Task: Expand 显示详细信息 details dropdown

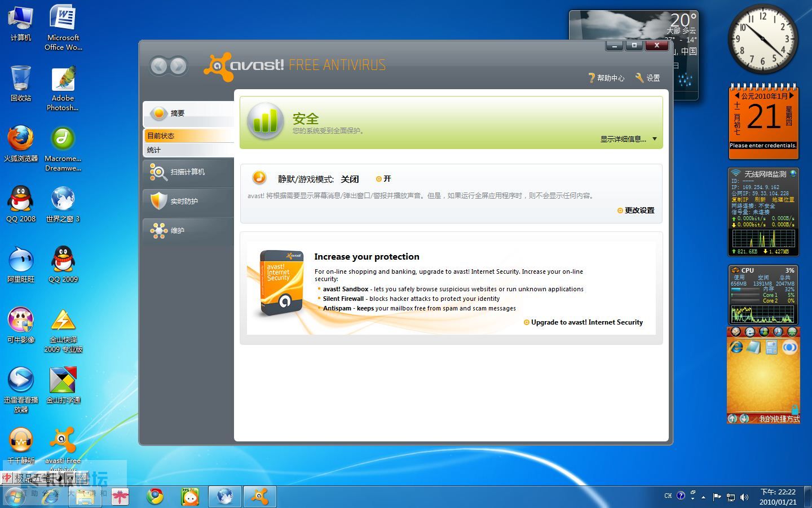Action: click(x=628, y=139)
